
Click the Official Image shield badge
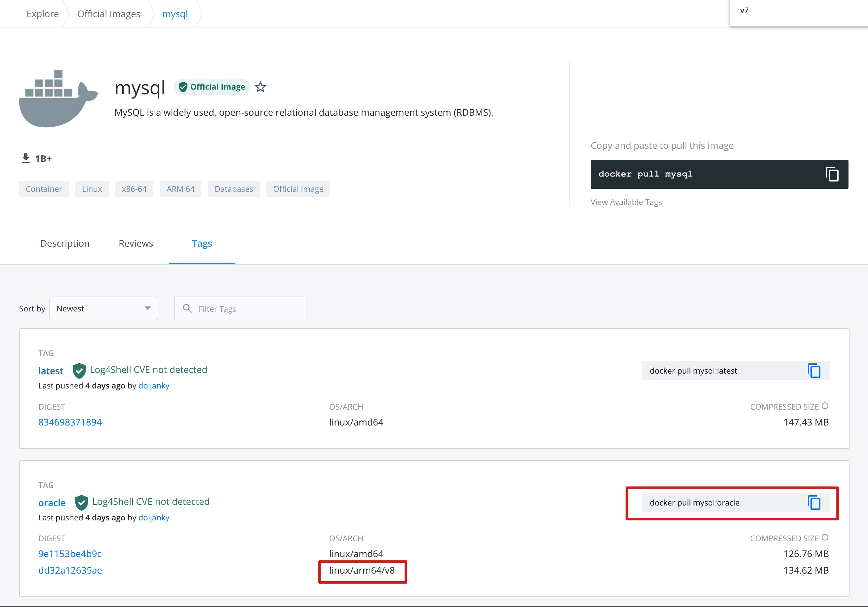point(212,87)
